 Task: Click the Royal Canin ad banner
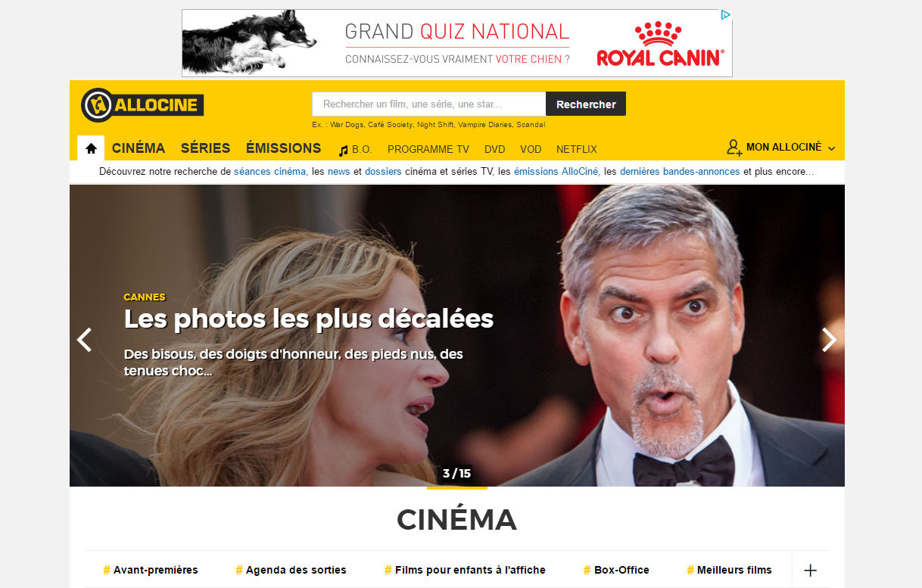coord(457,43)
